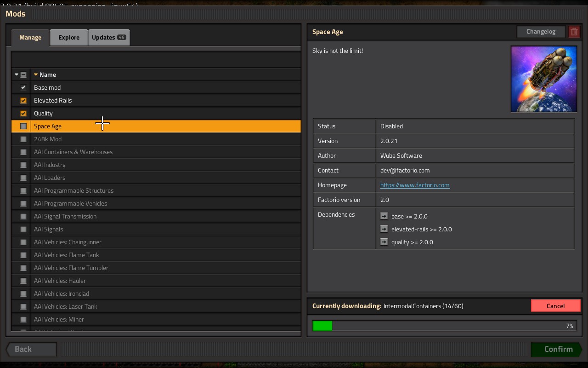Viewport: 588px width, 368px height.
Task: Select AAI Containers & Warehouses row
Action: pyautogui.click(x=156, y=152)
